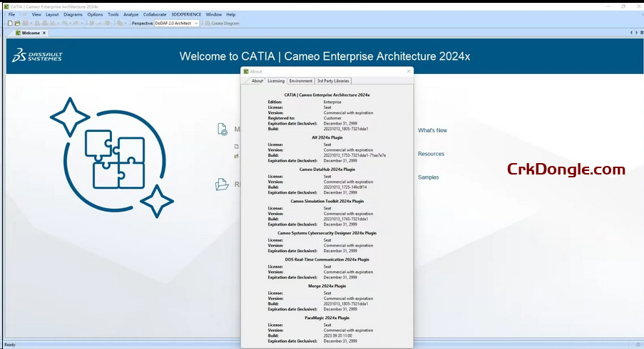Click the Registered to value 'Customer'
Image resolution: width=644 pixels, height=349 pixels.
pos(332,118)
